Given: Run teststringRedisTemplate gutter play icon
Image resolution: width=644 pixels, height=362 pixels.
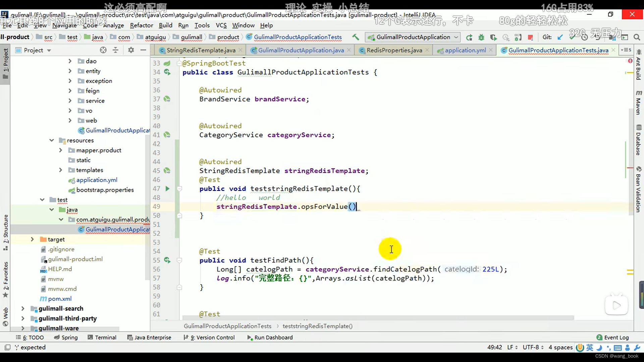Looking at the screenshot, I should (167, 189).
